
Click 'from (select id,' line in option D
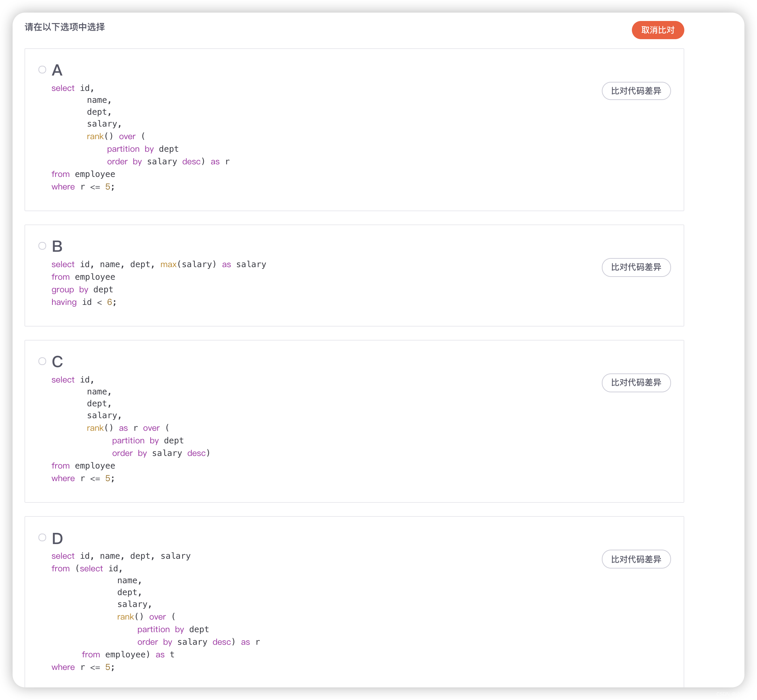(x=87, y=569)
